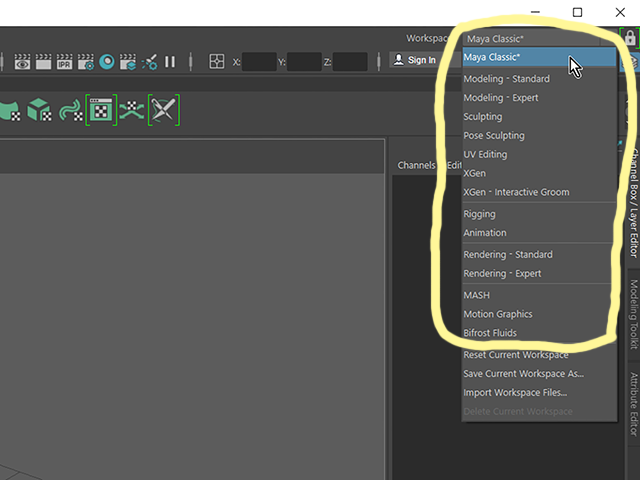Toggle the pause Viewport 2 icon
Image resolution: width=640 pixels, height=480 pixels.
tap(170, 62)
